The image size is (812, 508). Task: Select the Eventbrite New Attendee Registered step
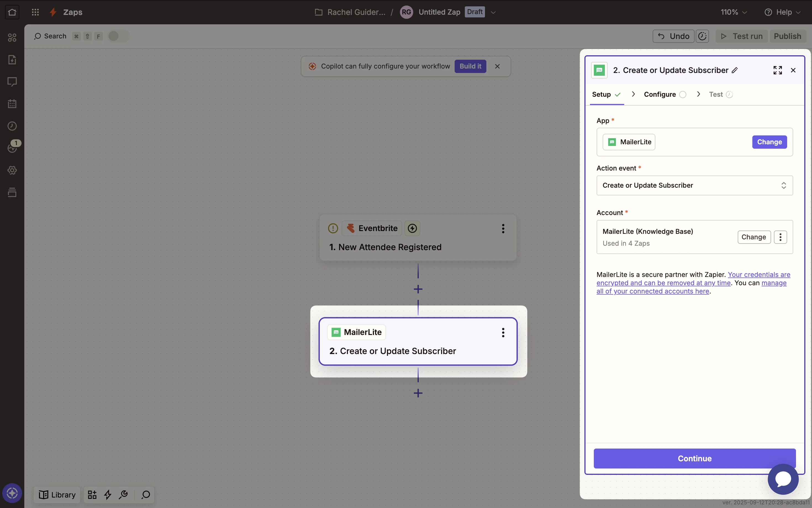point(418,237)
